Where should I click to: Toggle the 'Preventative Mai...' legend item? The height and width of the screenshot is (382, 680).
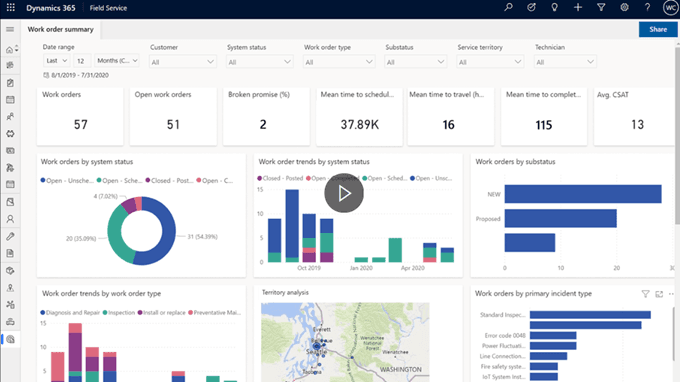pos(215,313)
